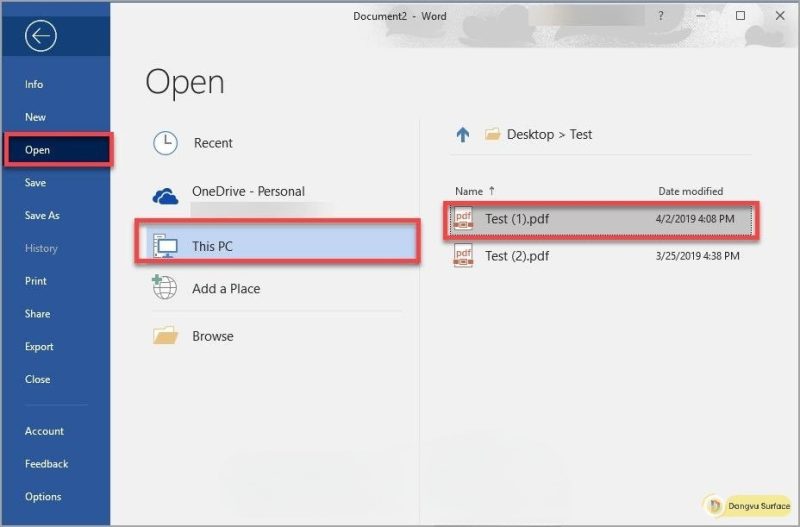Open the OneDrive cloud icon

click(x=165, y=196)
